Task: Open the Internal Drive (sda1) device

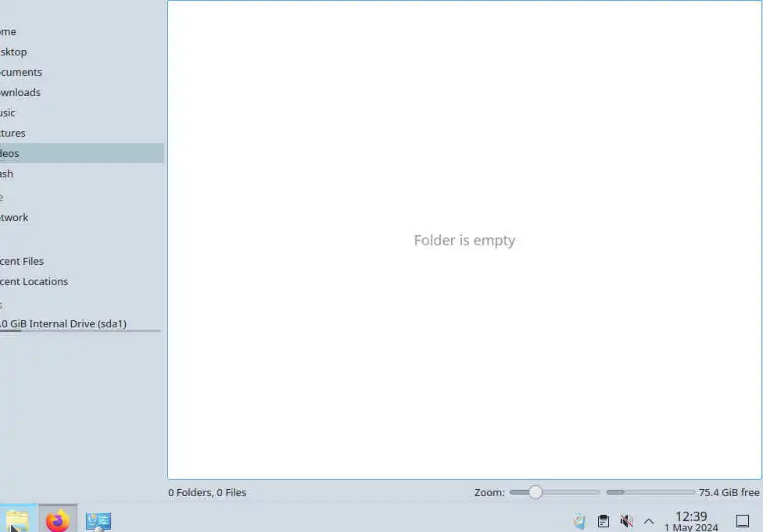Action: pos(82,324)
